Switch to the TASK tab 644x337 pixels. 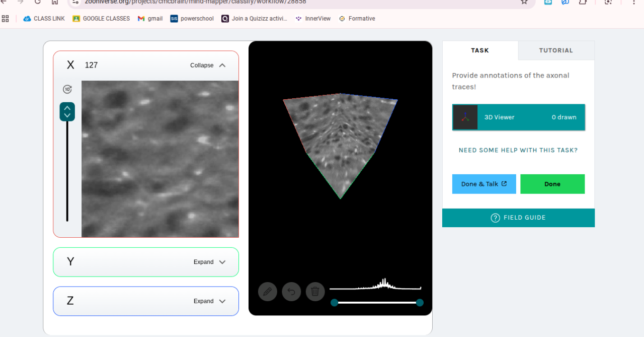click(480, 50)
